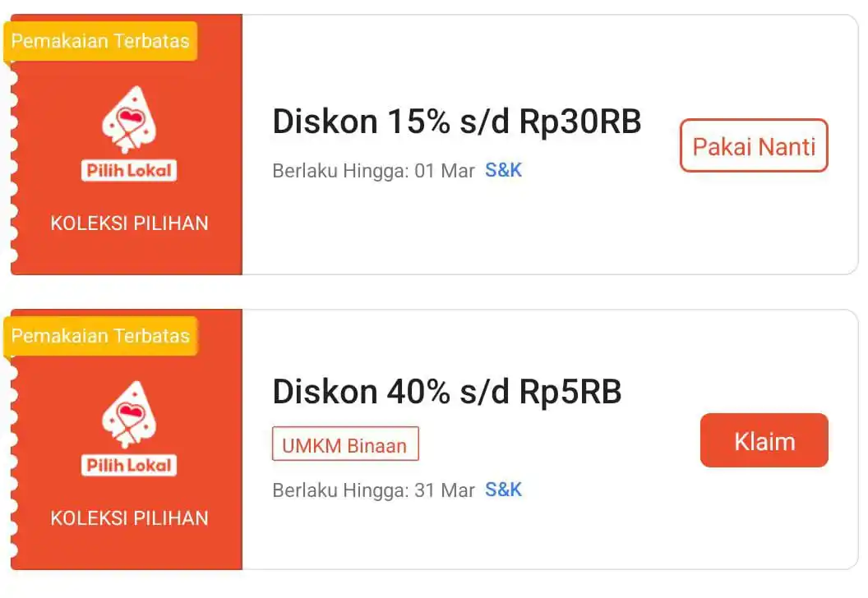Image resolution: width=868 pixels, height=598 pixels.
Task: Tap Berlaku Hingga: 31 Mar expiry text
Action: coord(374,490)
